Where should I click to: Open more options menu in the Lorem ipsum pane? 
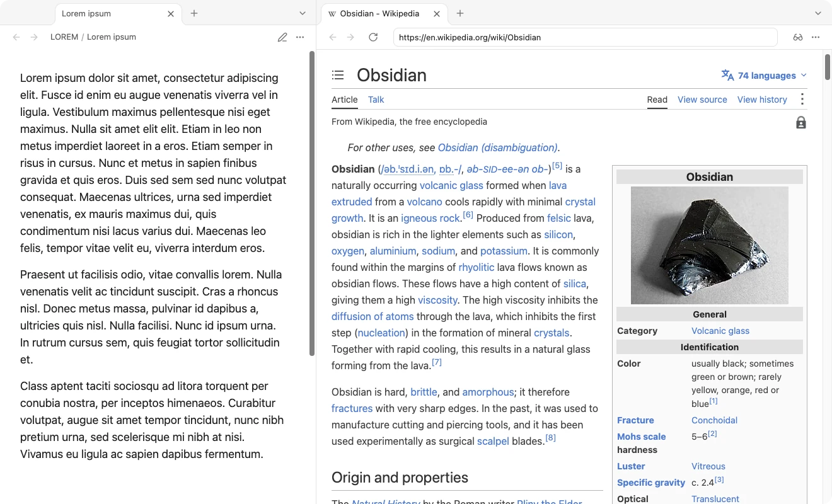click(300, 37)
